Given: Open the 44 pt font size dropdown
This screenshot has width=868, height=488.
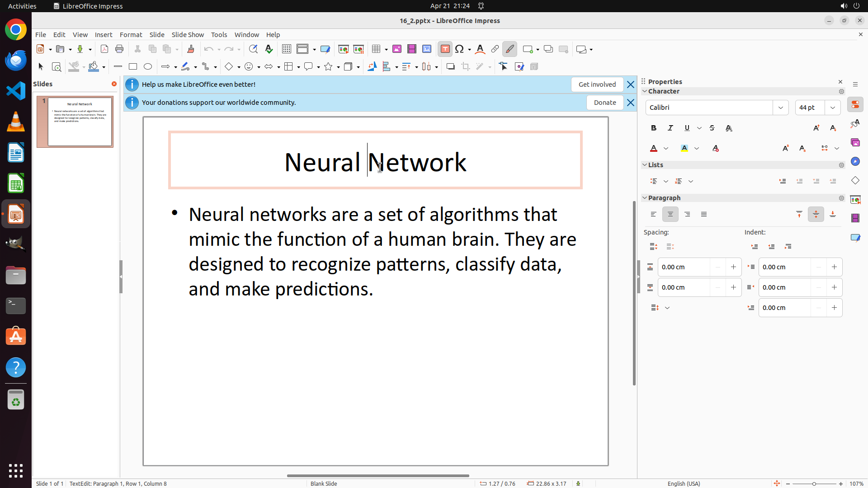Looking at the screenshot, I should tap(833, 108).
